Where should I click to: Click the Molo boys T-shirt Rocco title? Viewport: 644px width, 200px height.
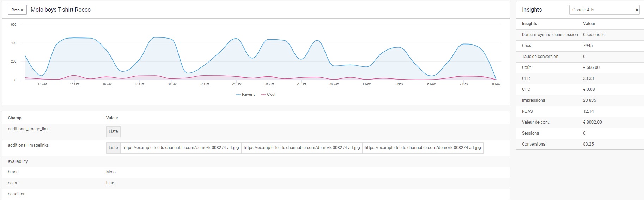(61, 10)
